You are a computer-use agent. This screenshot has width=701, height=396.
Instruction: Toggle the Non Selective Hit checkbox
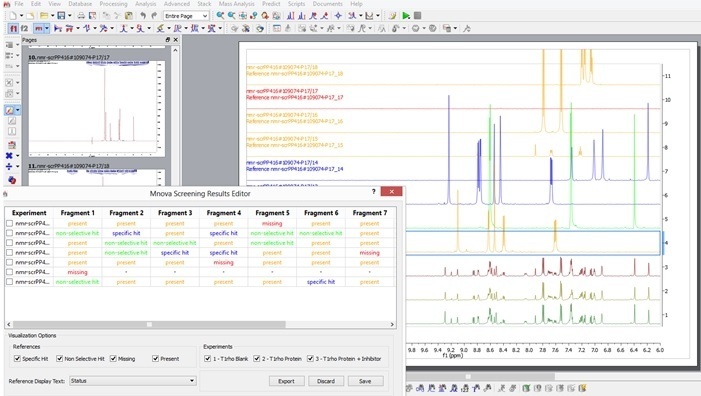click(x=59, y=358)
